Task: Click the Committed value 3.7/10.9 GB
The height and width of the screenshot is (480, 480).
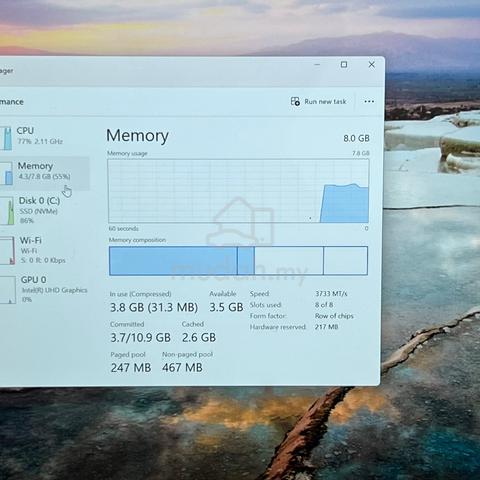Action: point(140,338)
